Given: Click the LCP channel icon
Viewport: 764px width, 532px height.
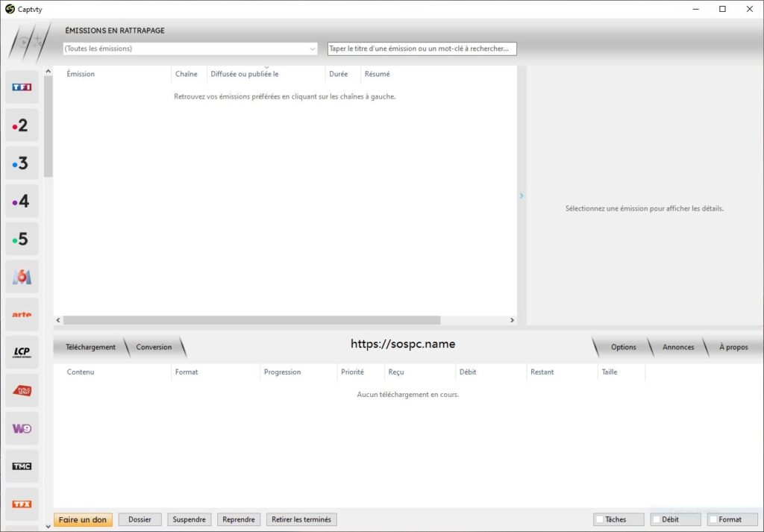Looking at the screenshot, I should pos(22,353).
